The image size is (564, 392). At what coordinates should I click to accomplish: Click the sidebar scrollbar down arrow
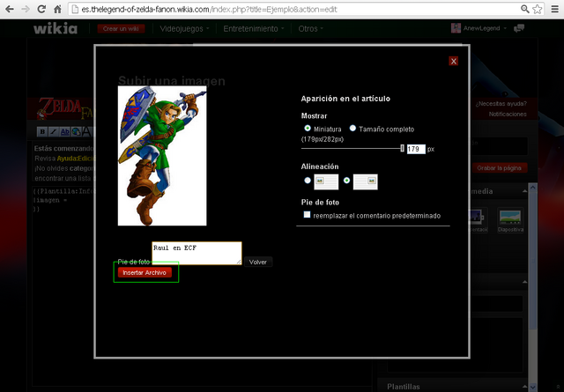(x=533, y=387)
